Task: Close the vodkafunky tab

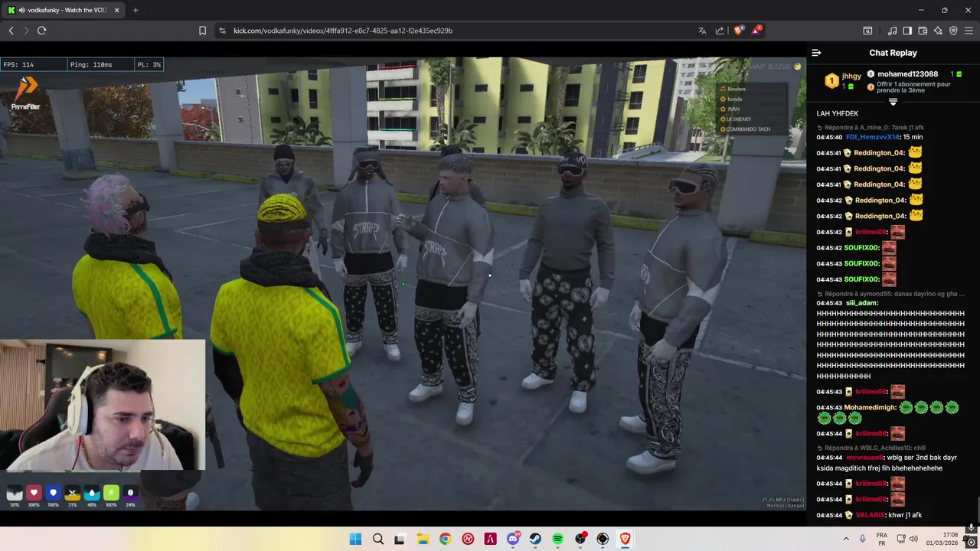Action: click(115, 10)
